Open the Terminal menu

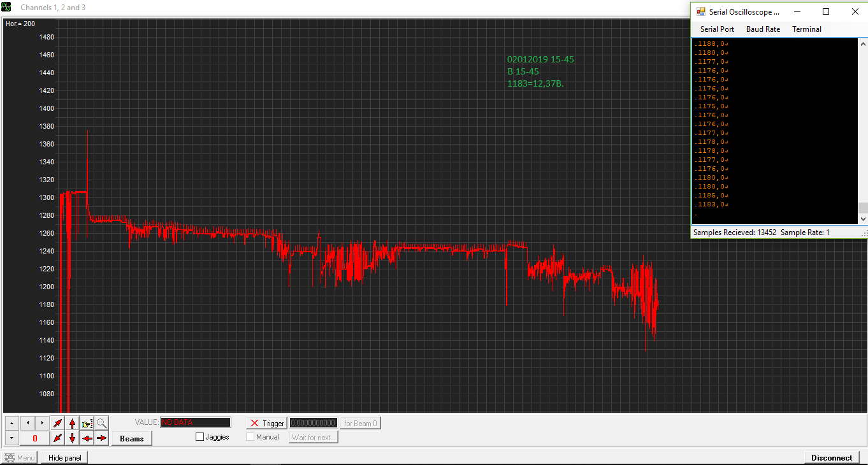point(806,29)
